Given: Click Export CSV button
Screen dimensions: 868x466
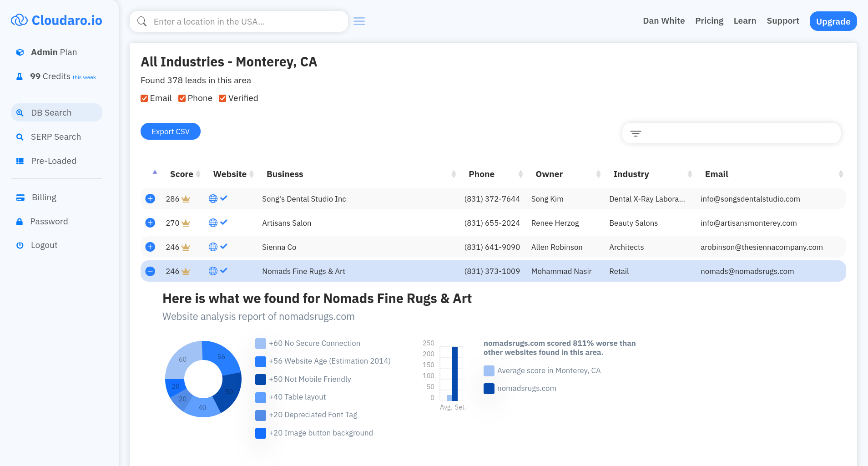Looking at the screenshot, I should point(171,132).
